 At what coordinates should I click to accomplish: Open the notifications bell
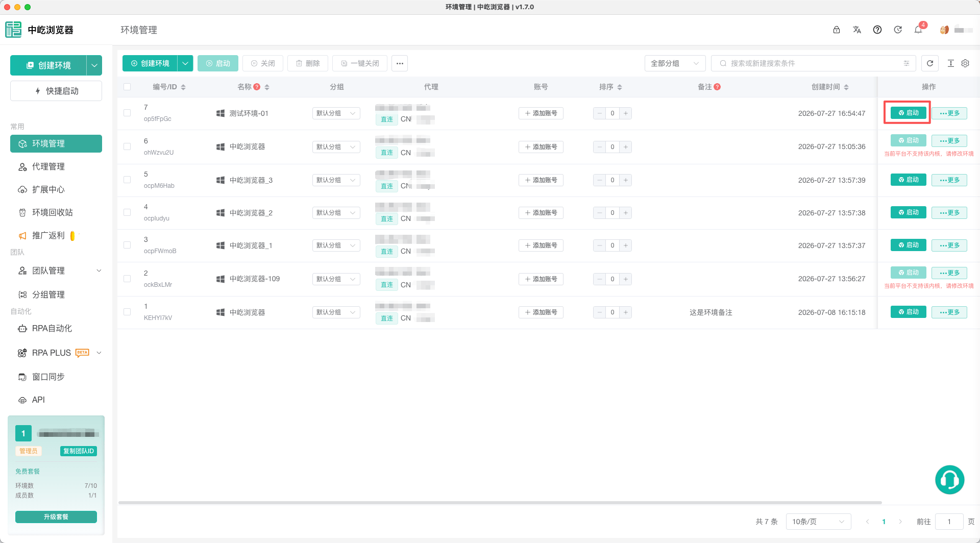tap(918, 30)
